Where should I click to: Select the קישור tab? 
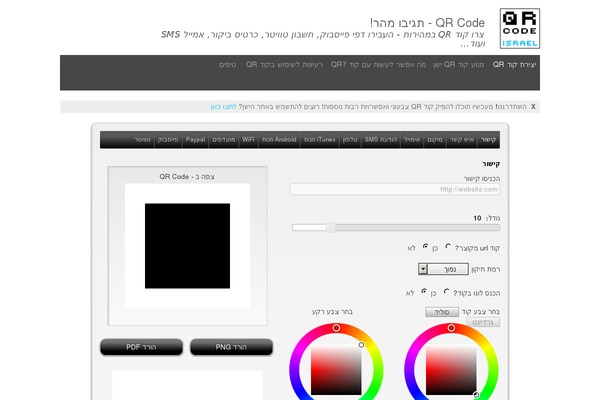point(488,140)
